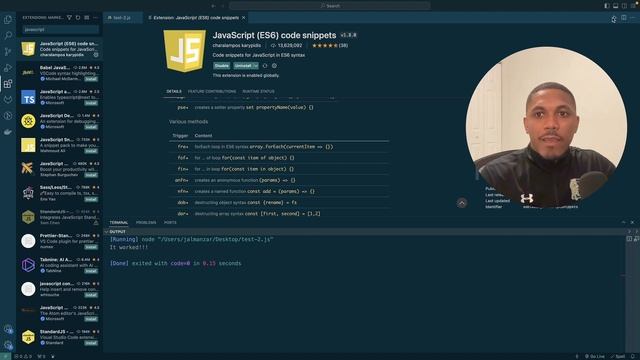Open gear for JavaScript (ES6) code snippets row
The image size is (640, 360).
tap(96, 55)
